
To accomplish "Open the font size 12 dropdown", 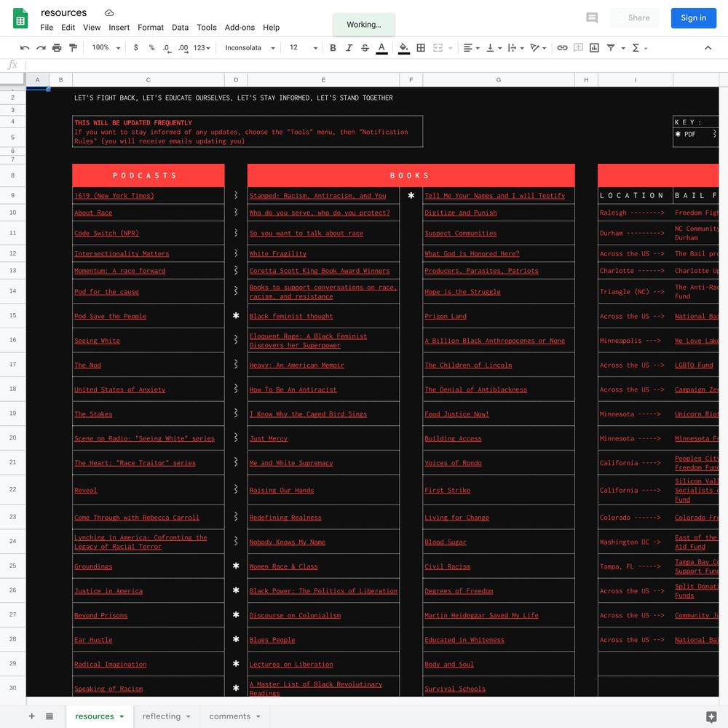I will 303,48.
